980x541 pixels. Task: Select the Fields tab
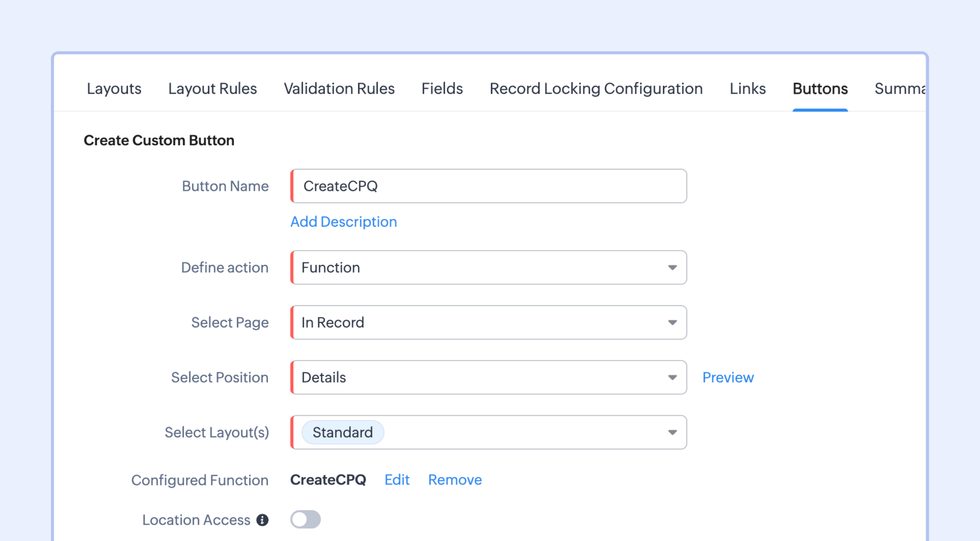point(442,89)
